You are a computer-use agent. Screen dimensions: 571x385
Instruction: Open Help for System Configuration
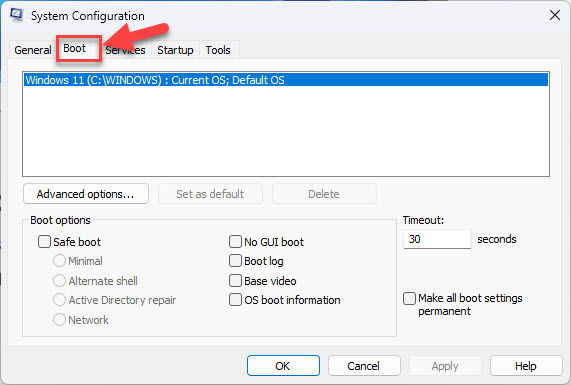(526, 366)
